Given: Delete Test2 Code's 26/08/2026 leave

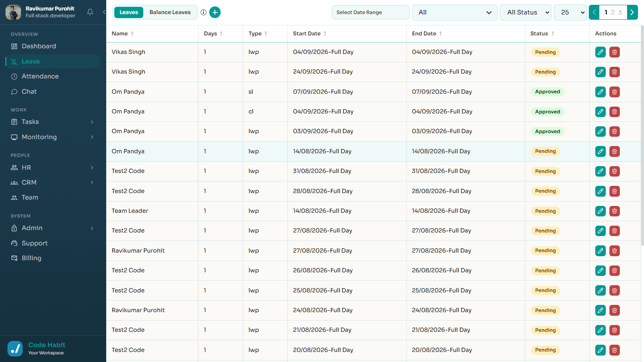Looking at the screenshot, I should point(615,271).
